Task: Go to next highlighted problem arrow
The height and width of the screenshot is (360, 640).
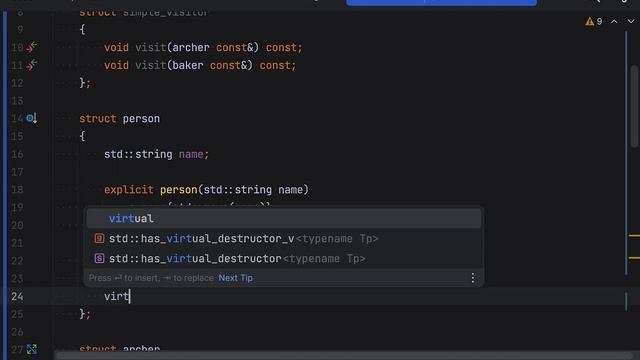Action: pyautogui.click(x=631, y=22)
